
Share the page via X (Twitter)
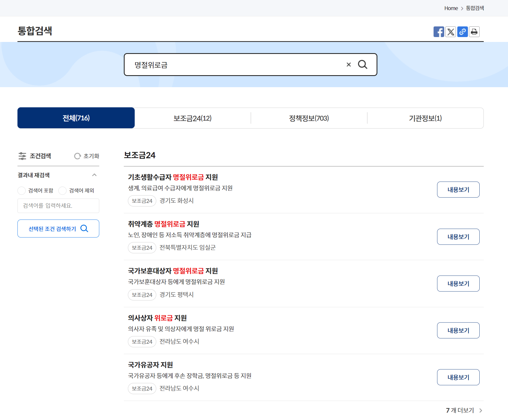point(450,32)
